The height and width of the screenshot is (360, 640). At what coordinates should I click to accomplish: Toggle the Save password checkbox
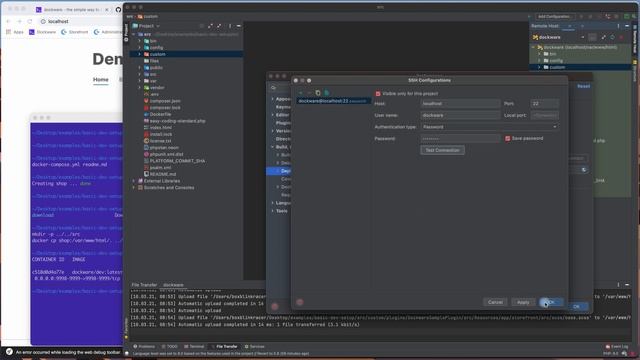(508, 138)
